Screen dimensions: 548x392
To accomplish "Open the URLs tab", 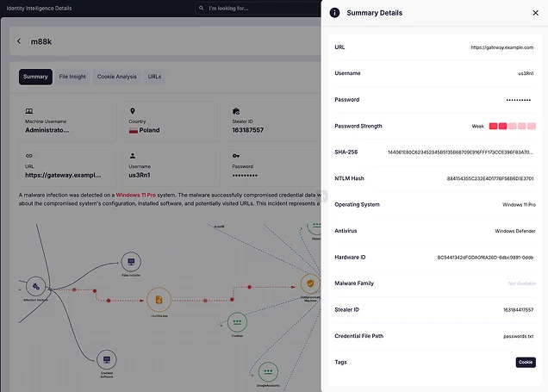I will (154, 77).
